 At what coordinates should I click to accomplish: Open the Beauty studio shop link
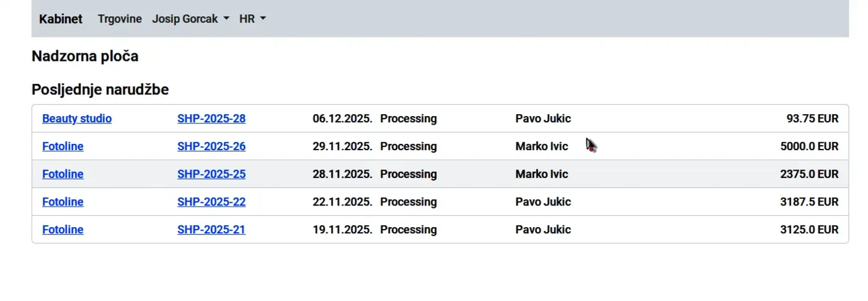click(77, 119)
